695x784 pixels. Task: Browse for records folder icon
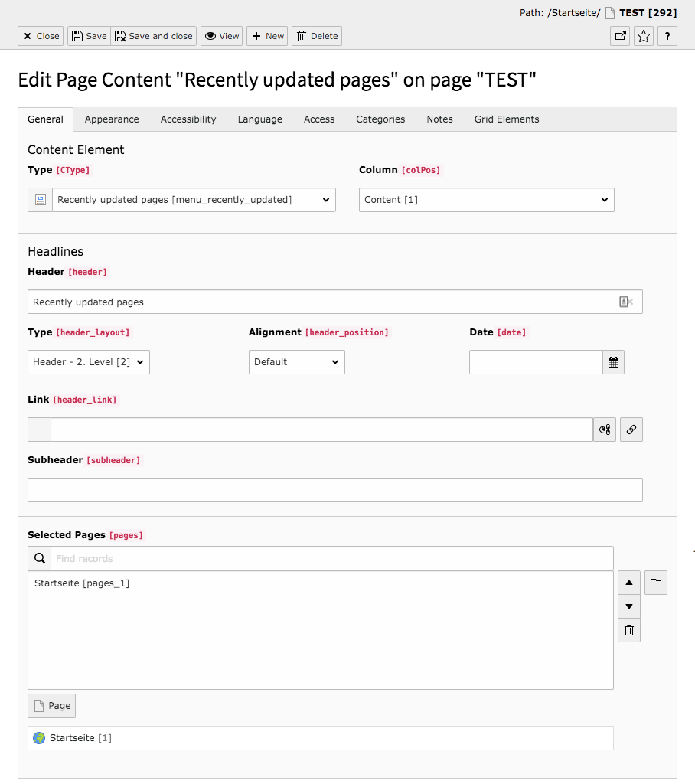tap(656, 583)
